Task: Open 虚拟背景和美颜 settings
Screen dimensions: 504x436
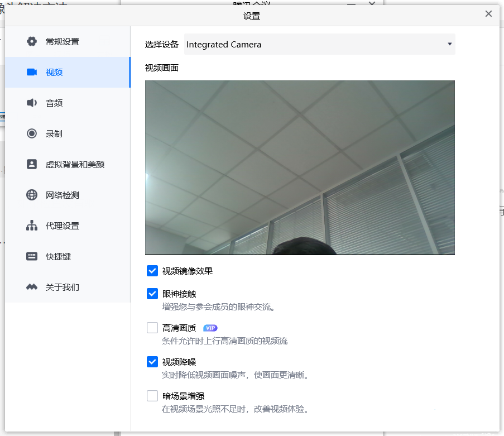Action: [68, 164]
